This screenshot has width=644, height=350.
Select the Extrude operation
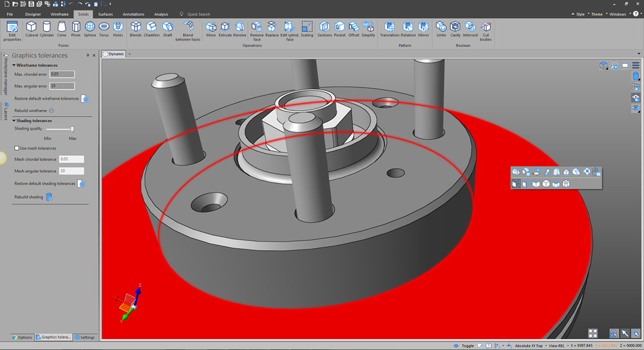pyautogui.click(x=225, y=29)
